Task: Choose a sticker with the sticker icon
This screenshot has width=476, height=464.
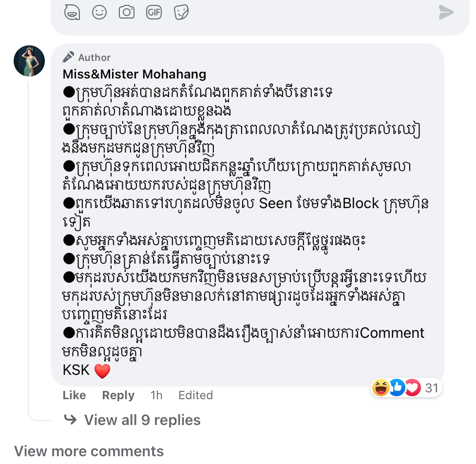Action: click(x=181, y=12)
